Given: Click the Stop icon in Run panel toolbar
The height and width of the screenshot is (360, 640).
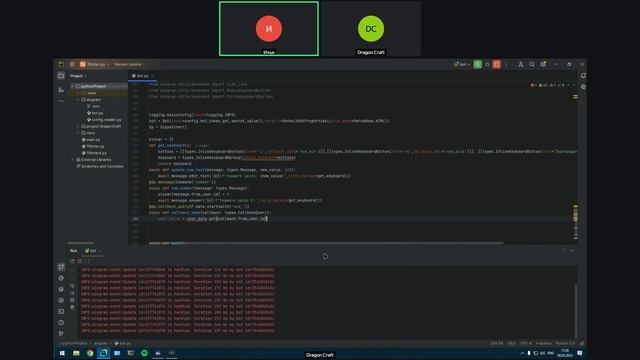Looking at the screenshot, I should (80, 261).
